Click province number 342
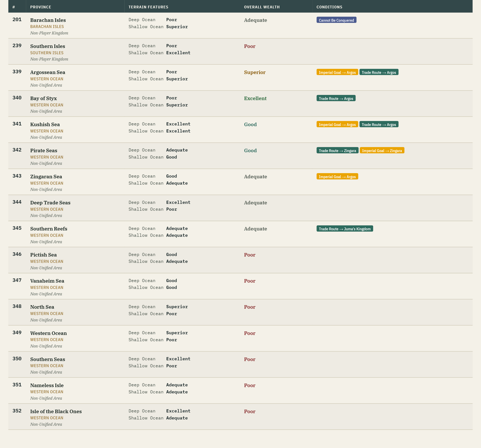Screen dimensions: 481x448 pyautogui.click(x=17, y=150)
